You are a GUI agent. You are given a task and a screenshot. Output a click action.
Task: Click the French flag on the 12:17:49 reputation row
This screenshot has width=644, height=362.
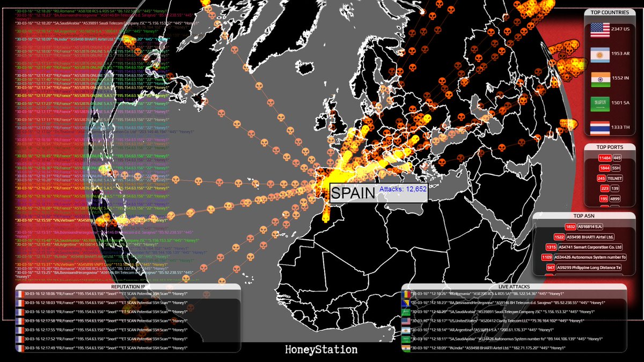20,349
